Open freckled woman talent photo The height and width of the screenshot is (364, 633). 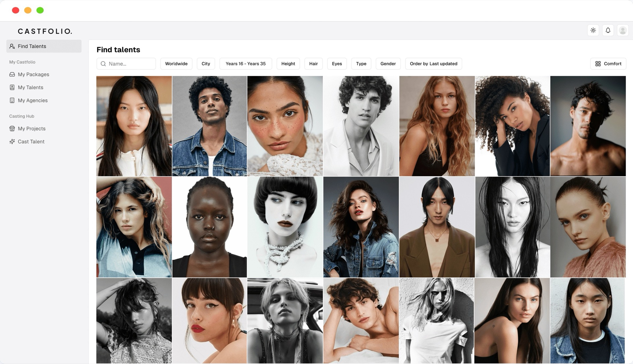285,126
